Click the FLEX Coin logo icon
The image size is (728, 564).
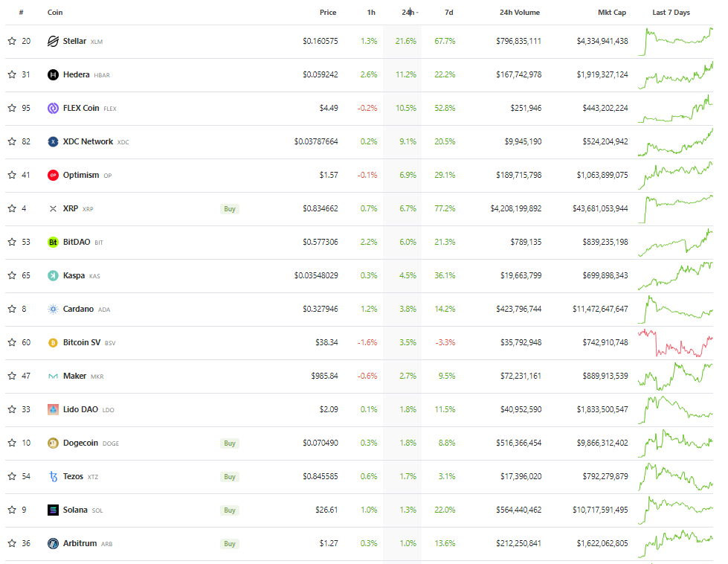53,108
